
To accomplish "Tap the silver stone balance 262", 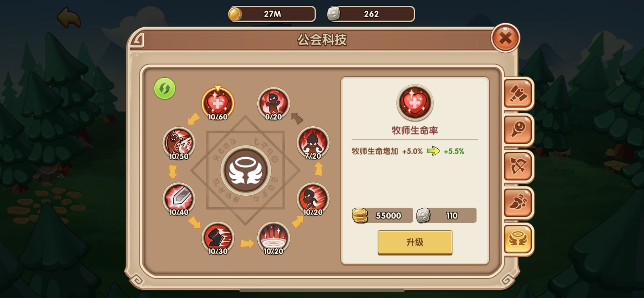I will click(371, 14).
